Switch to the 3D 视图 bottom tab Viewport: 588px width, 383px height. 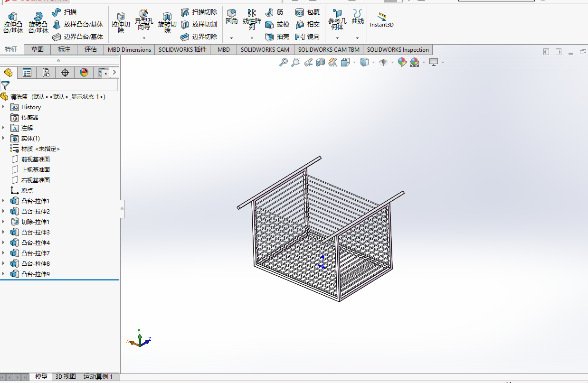[66, 376]
